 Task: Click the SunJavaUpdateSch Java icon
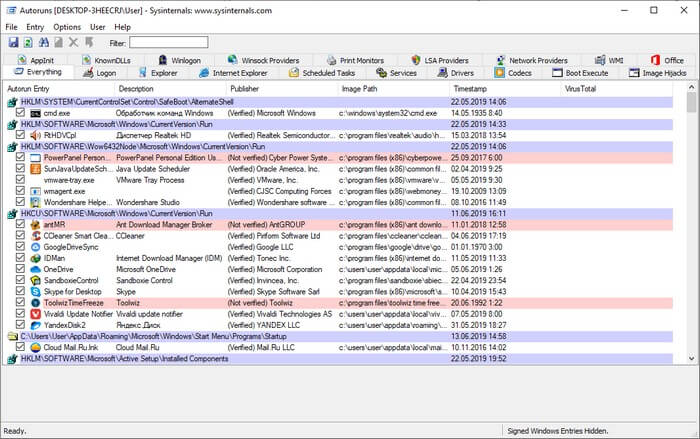coord(35,169)
